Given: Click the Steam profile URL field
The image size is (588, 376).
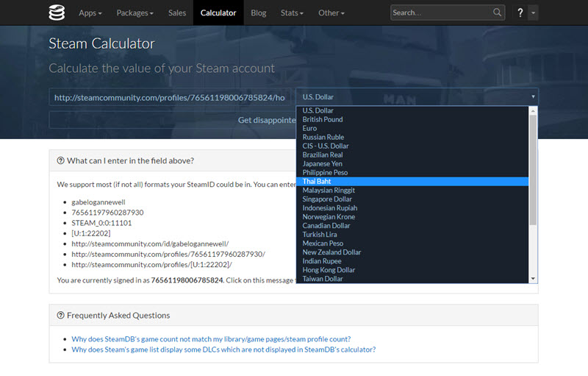Looking at the screenshot, I should coord(170,98).
